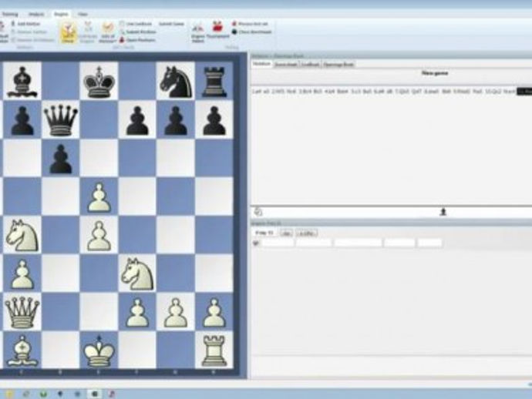Switch to the Openings Book tab
This screenshot has height=399, width=532.
point(338,65)
